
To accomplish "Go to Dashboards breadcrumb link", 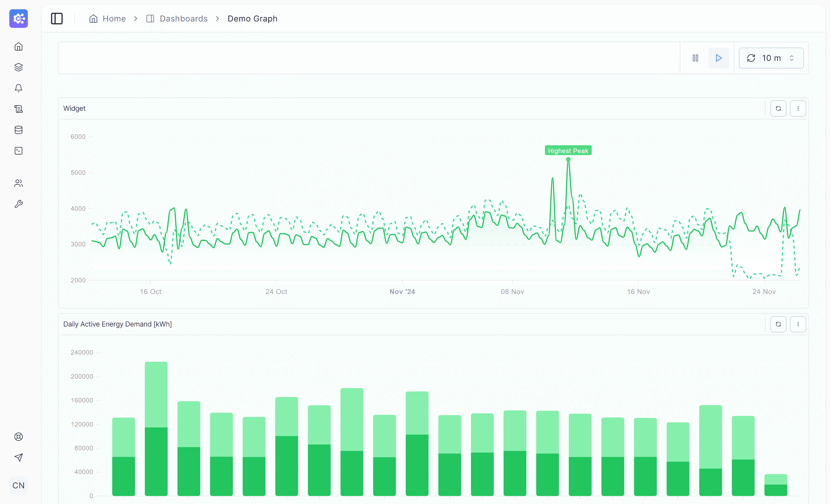I will [x=184, y=19].
